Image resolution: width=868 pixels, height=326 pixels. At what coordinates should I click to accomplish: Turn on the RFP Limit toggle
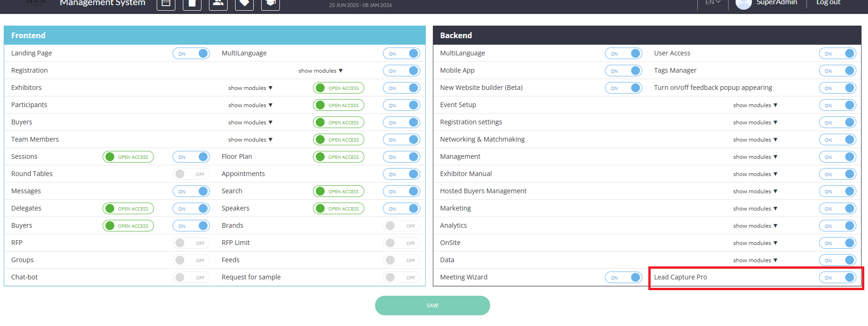pyautogui.click(x=402, y=243)
